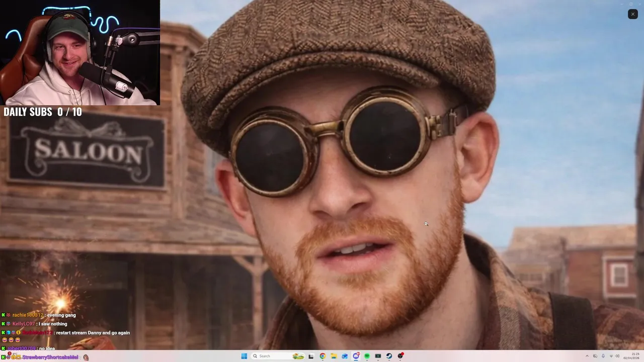Click the 'restart stream Danny and go again' message
The width and height of the screenshot is (644, 362).
pos(93,333)
